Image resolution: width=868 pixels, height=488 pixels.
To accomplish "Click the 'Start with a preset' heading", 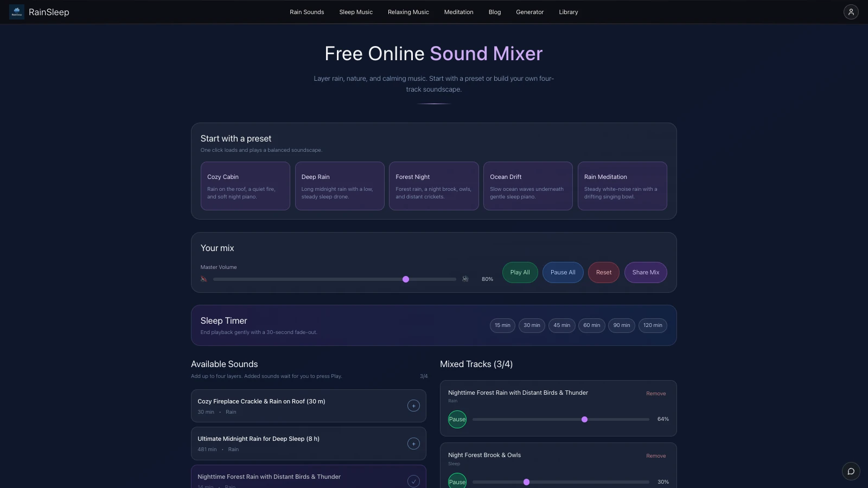I will coord(236,139).
